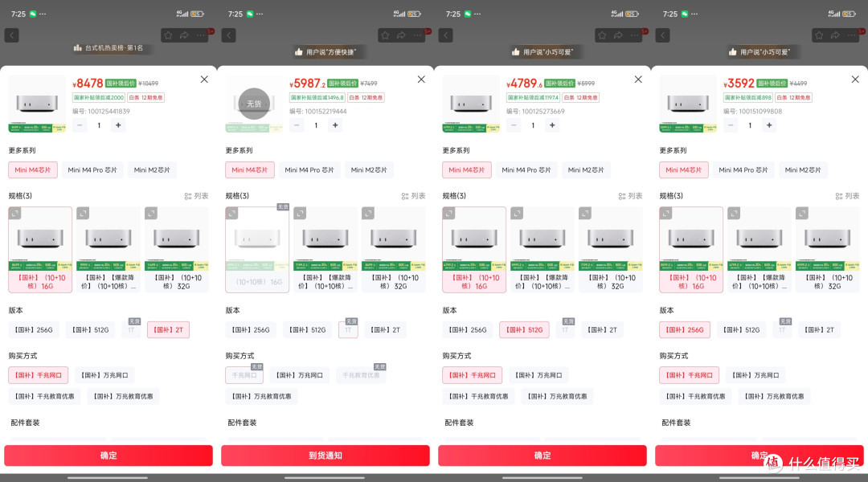Pick 【国补】万兆网口 in ¥3592 panel
This screenshot has width=868, height=482.
[755, 375]
